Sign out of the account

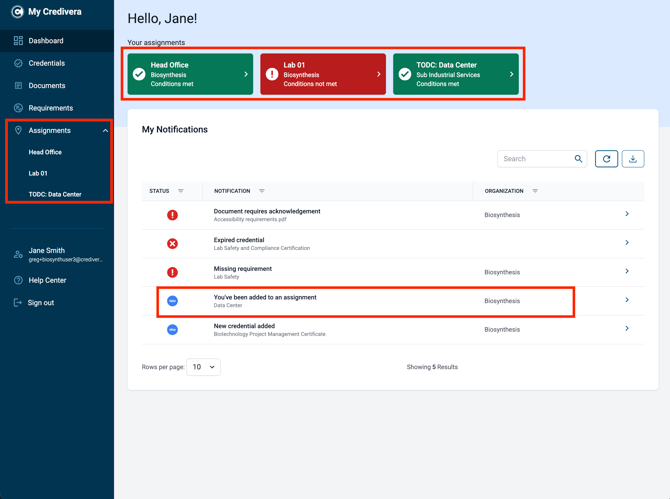[x=41, y=303]
